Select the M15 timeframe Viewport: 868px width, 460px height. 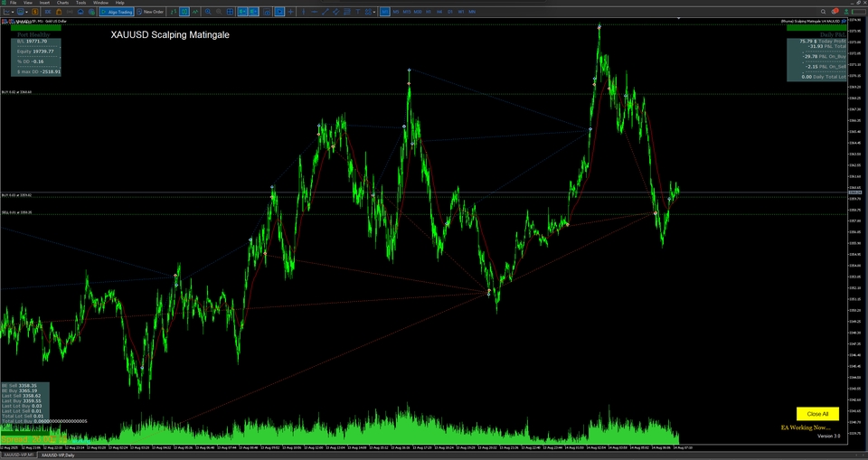coord(407,12)
